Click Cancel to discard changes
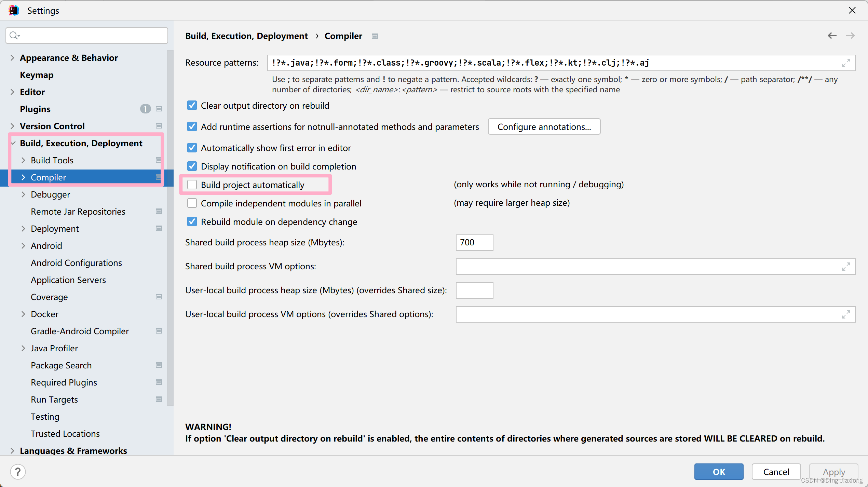 [776, 472]
